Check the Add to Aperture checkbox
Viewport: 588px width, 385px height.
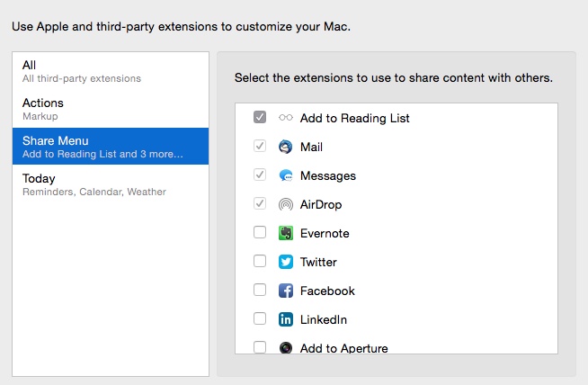tap(260, 346)
